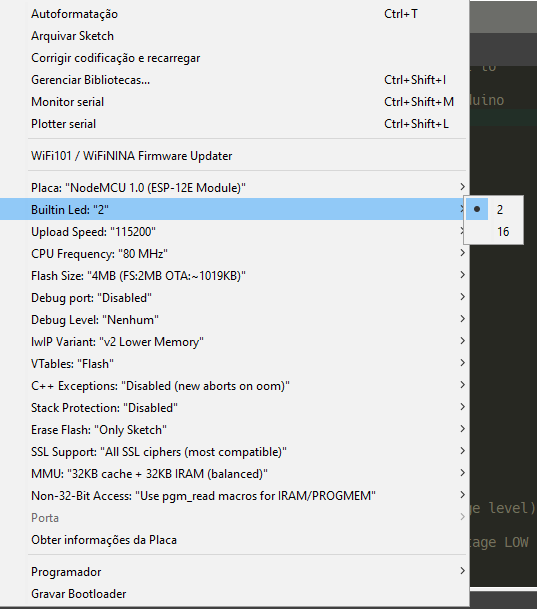Open Gerenciar Bibliotecas...
This screenshot has width=537, height=609.
[235, 80]
